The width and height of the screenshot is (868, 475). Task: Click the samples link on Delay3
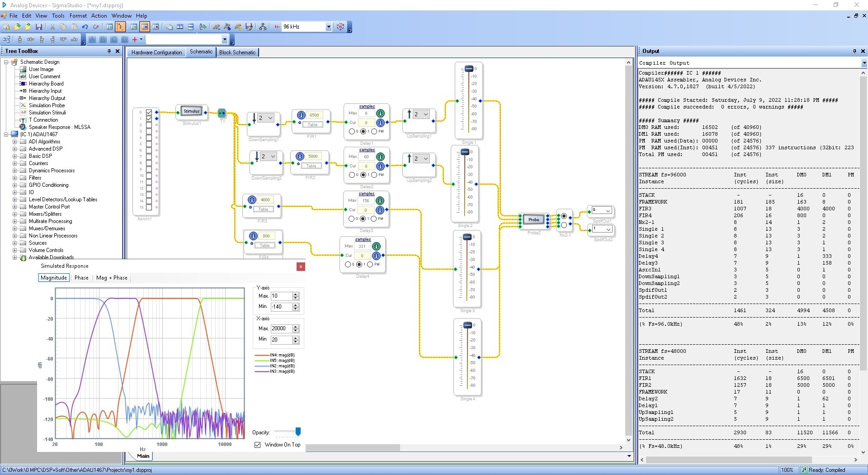coord(367,194)
